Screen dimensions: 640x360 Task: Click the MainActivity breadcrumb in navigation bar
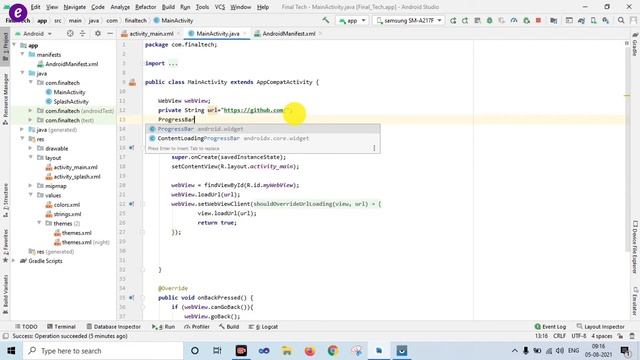(x=173, y=20)
